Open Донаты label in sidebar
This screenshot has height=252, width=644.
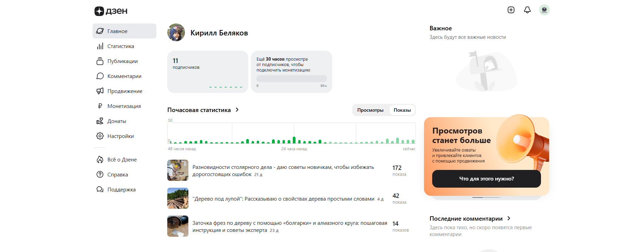[x=117, y=121]
